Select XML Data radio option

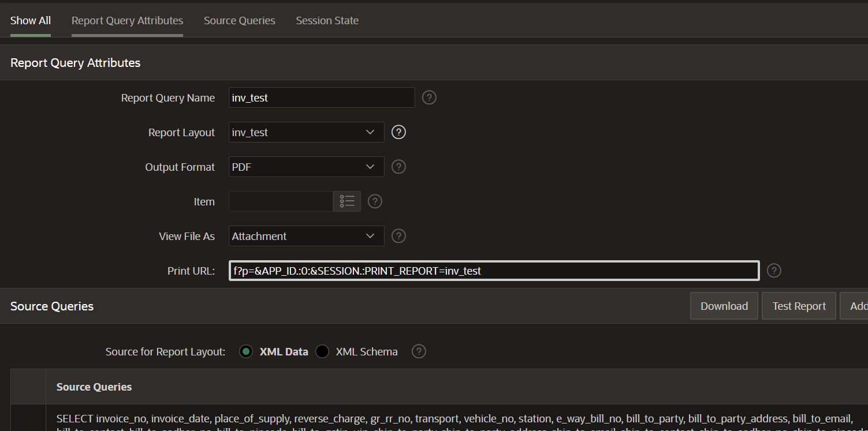246,351
